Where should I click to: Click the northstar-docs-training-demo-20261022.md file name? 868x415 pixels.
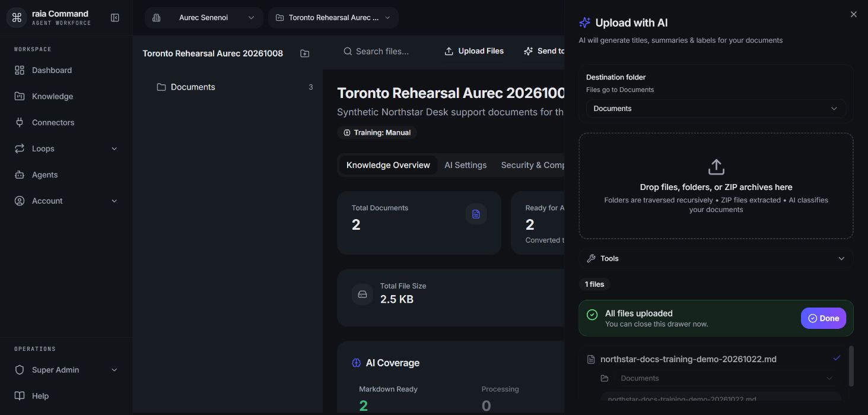tap(688, 359)
